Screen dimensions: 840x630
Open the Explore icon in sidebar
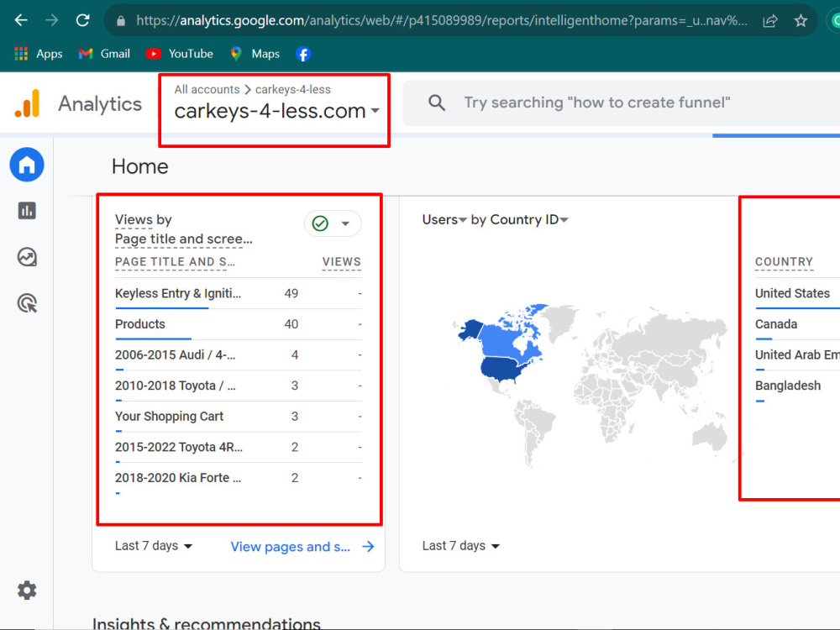[x=27, y=257]
